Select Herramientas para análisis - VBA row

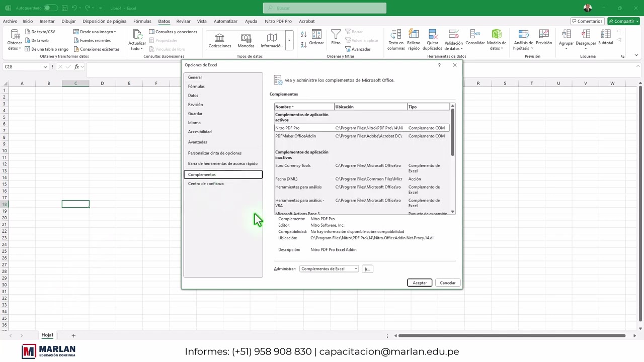click(x=362, y=203)
